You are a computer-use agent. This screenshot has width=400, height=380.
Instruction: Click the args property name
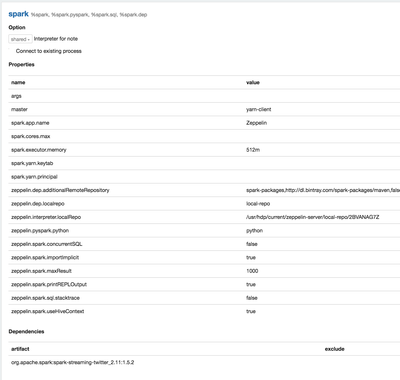click(16, 96)
